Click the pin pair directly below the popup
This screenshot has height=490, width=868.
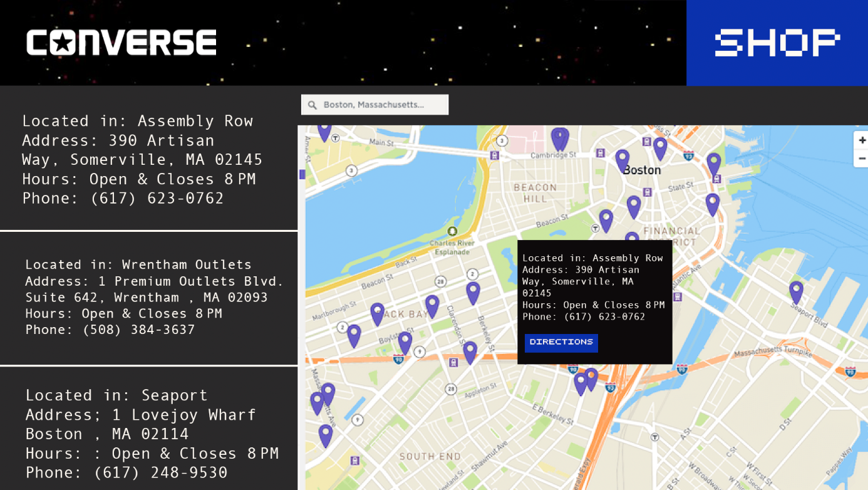586,381
